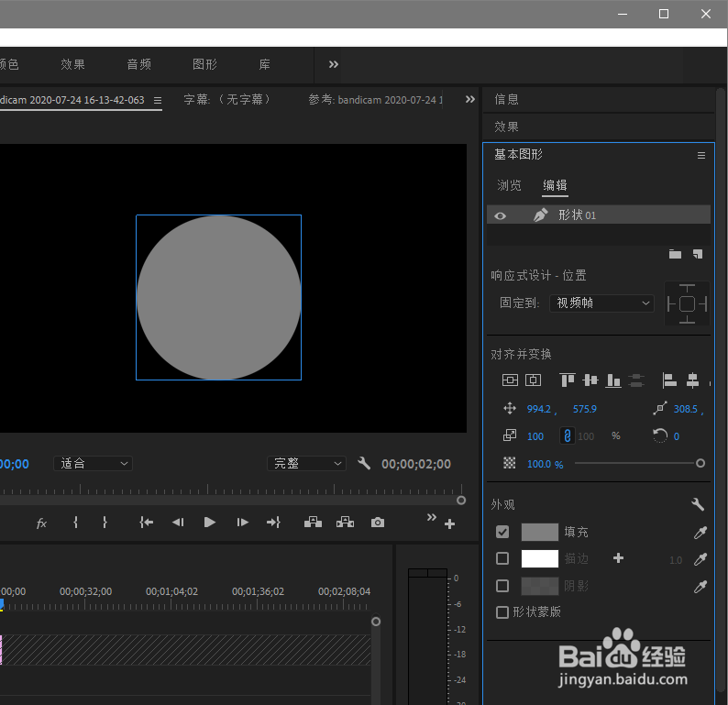Select the 形状 01 layer row
The height and width of the screenshot is (705, 728).
(599, 215)
